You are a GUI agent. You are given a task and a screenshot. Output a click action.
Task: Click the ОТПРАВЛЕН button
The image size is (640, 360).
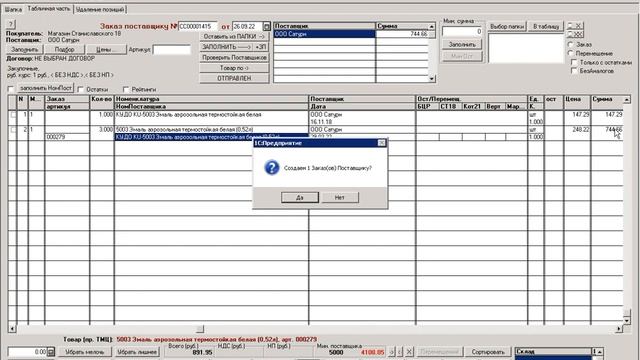click(x=234, y=78)
